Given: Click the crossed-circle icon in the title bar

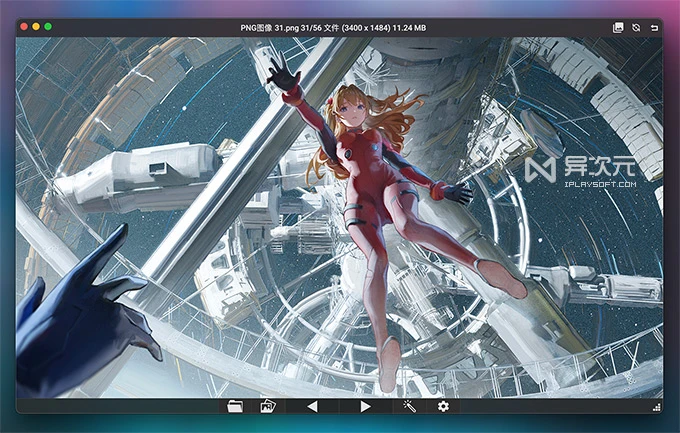Looking at the screenshot, I should pos(637,27).
